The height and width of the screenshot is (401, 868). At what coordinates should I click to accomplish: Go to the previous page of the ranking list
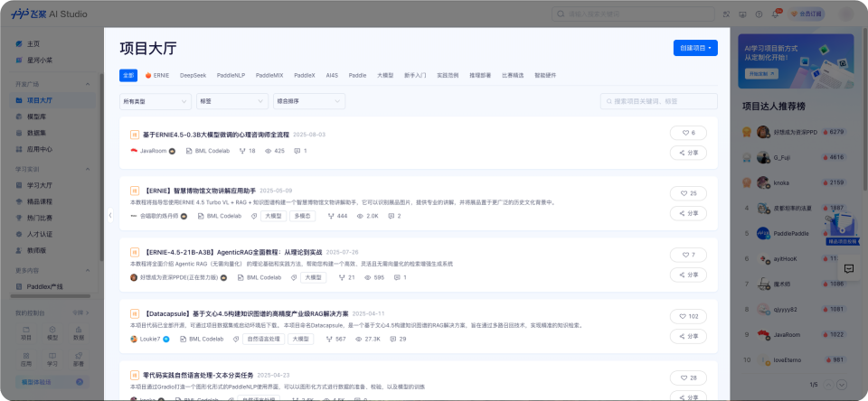click(829, 385)
